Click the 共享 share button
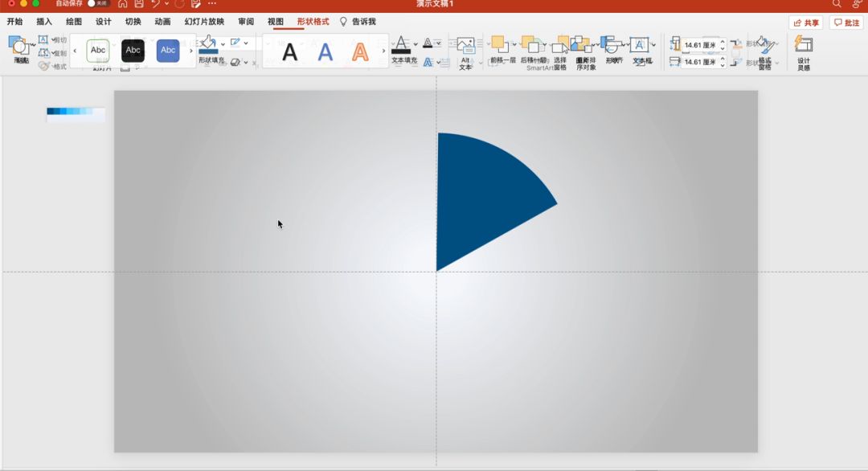Image resolution: width=868 pixels, height=471 pixels. point(806,23)
